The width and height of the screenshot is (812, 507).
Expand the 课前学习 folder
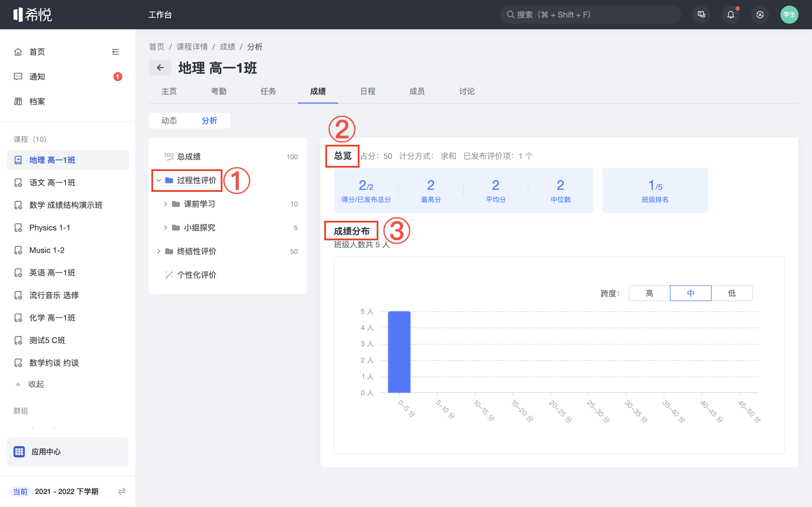(166, 204)
